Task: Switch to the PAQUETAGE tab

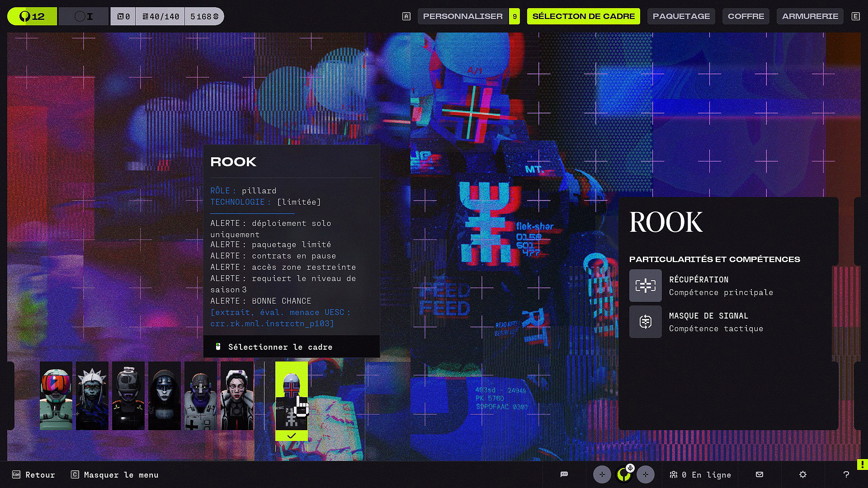Action: click(681, 16)
